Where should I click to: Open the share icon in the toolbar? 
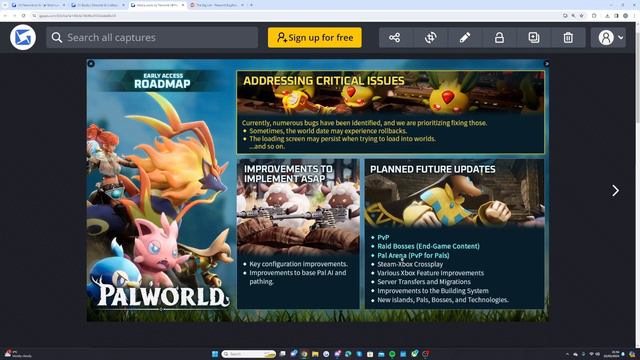click(394, 38)
